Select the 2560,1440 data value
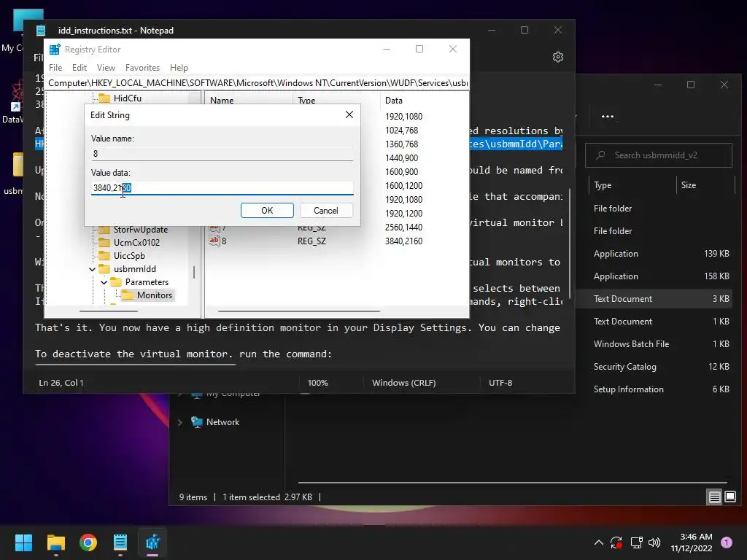Image resolution: width=747 pixels, height=560 pixels. (x=403, y=227)
